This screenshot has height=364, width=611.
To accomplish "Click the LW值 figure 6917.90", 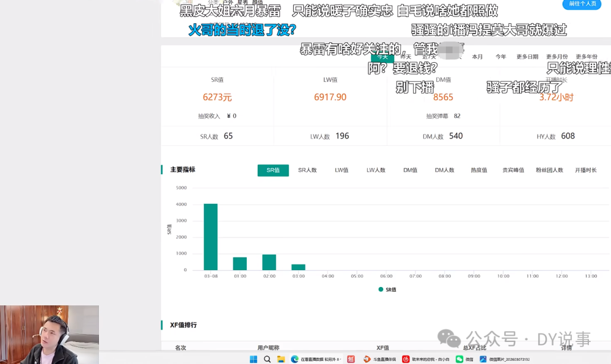I will click(330, 97).
